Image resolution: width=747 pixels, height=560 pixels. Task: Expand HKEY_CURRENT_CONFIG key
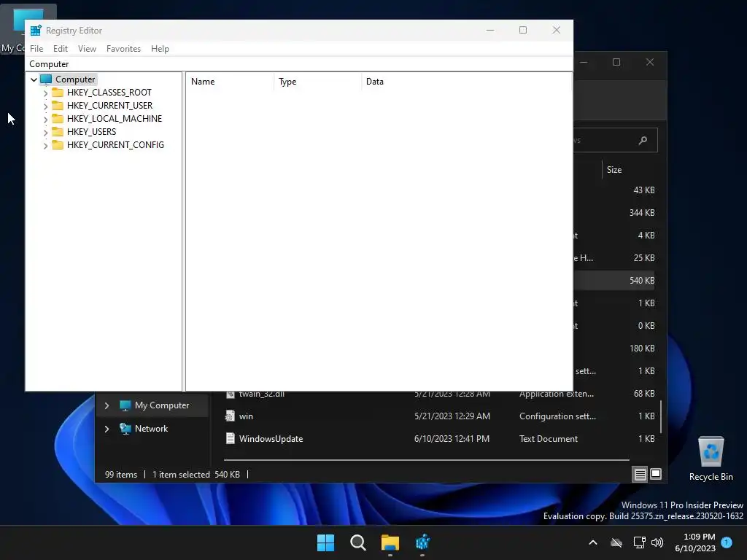(x=46, y=145)
